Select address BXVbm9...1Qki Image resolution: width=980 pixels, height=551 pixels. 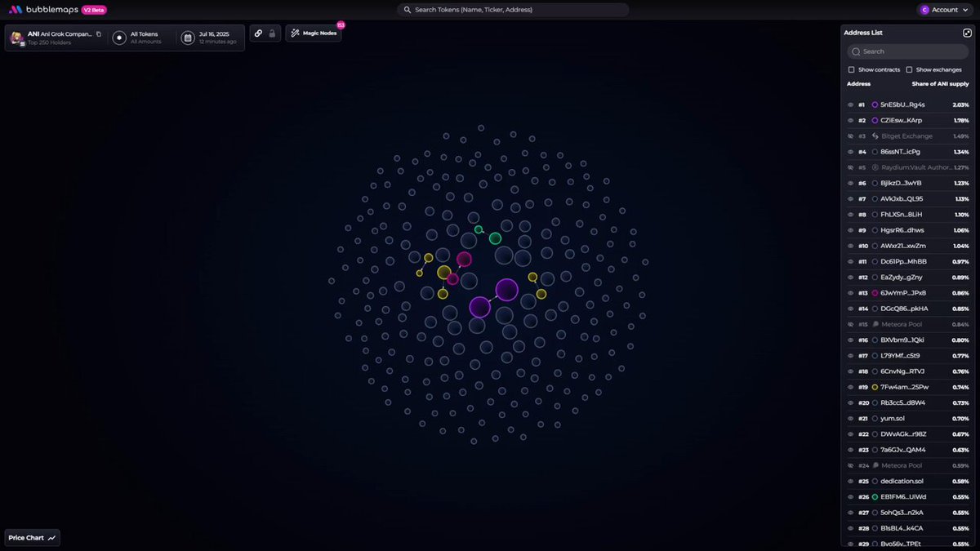[902, 340]
